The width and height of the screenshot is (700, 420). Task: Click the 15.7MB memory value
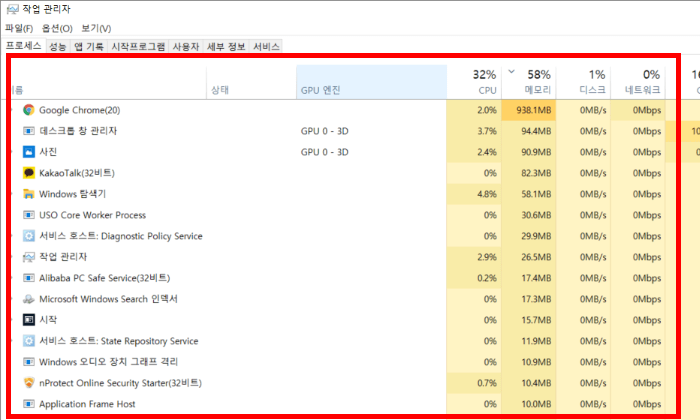tap(536, 320)
